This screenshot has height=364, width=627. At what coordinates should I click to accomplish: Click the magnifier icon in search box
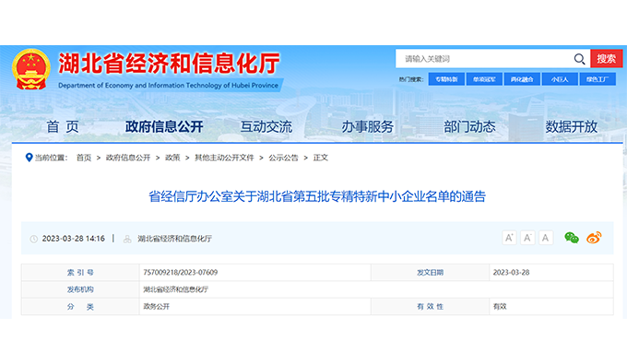579,59
